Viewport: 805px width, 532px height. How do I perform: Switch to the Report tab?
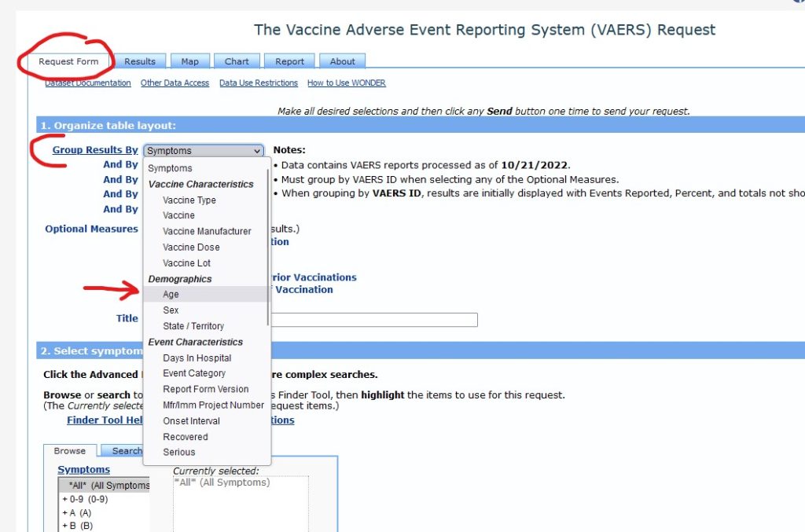point(289,61)
